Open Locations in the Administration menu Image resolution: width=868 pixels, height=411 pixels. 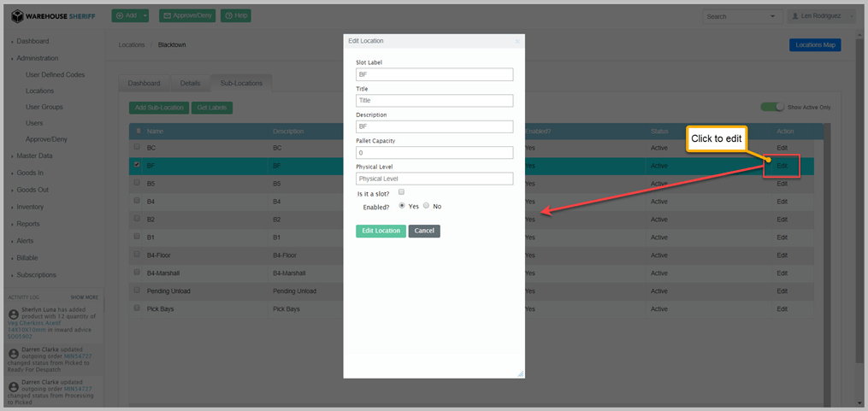click(39, 91)
